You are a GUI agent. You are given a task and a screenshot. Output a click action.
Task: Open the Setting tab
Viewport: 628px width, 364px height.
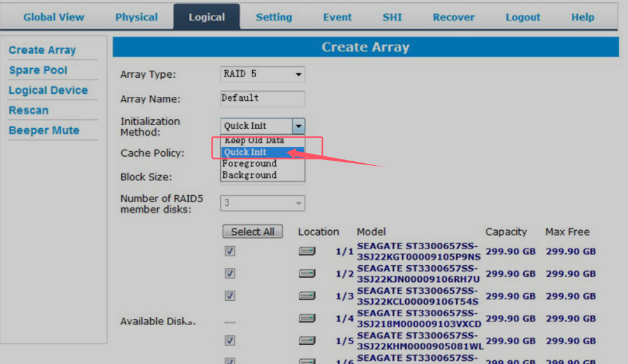coord(274,17)
